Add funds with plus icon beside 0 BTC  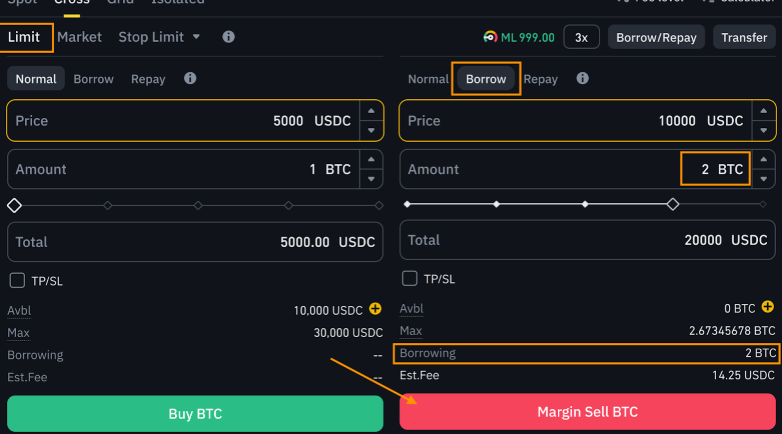(768, 307)
